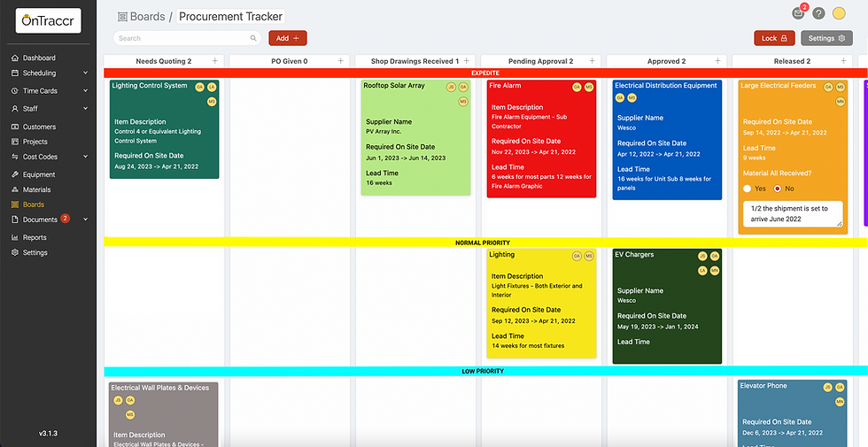Expand the Scheduling menu chevron

85,73
